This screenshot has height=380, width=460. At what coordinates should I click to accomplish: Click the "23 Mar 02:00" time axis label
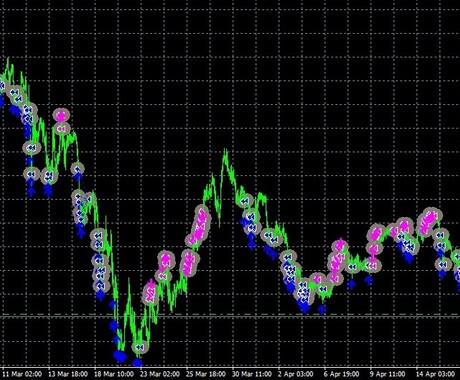[x=160, y=374]
